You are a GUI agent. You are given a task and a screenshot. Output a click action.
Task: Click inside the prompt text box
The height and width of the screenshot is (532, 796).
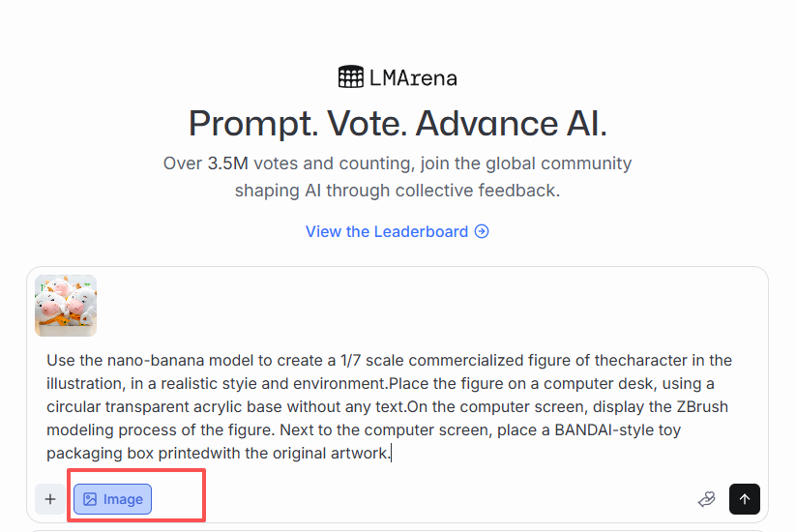(387, 406)
